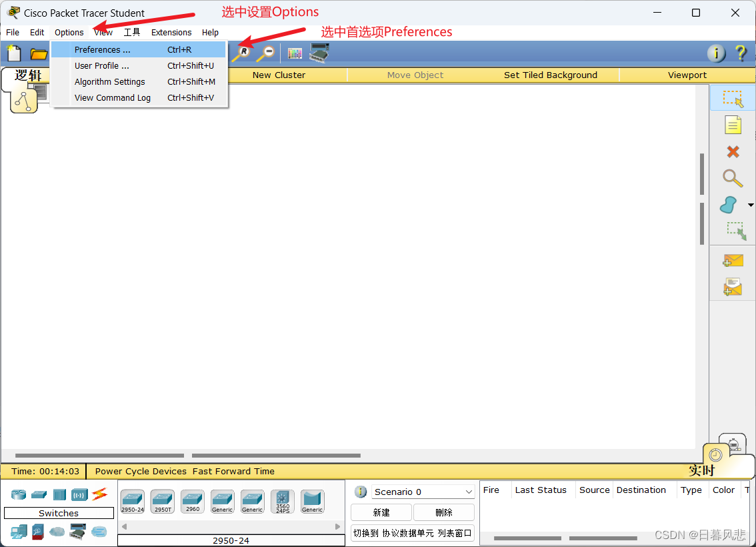756x547 pixels.
Task: Select the Custom Made Devices category
Action: tap(77, 531)
